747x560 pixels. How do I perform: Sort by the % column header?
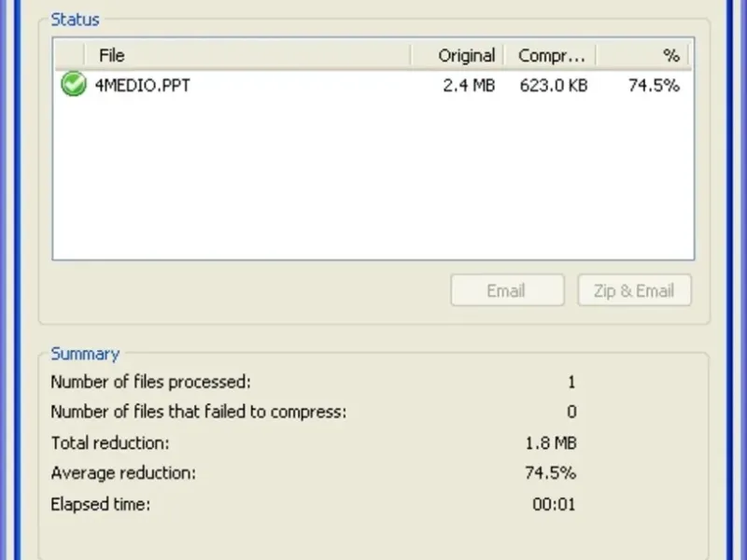pos(670,56)
